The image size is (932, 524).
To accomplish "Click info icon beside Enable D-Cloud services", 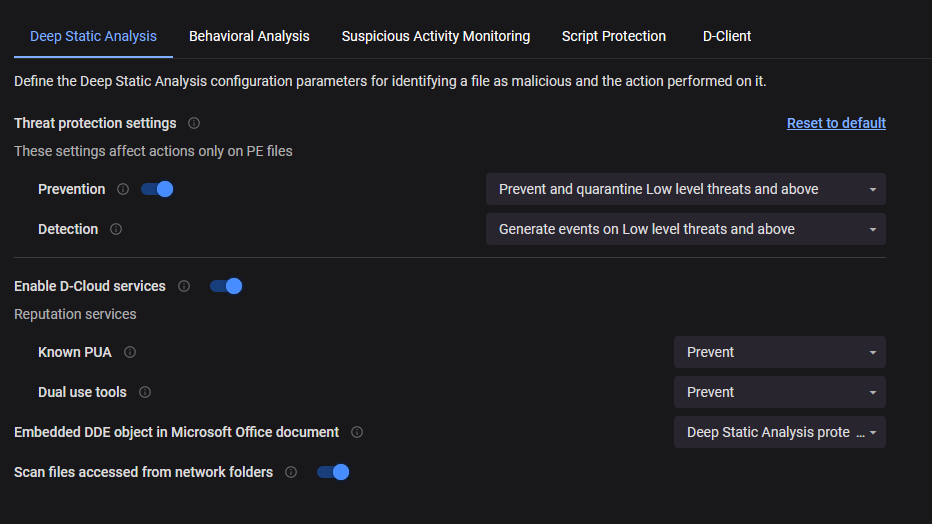I will tap(184, 286).
